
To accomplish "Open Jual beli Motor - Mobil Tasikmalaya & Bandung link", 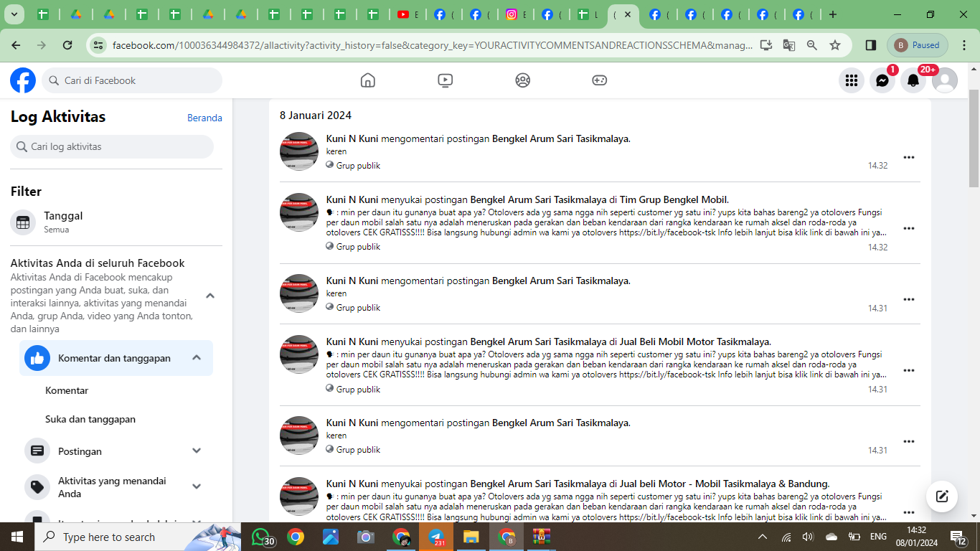I will pos(723,484).
